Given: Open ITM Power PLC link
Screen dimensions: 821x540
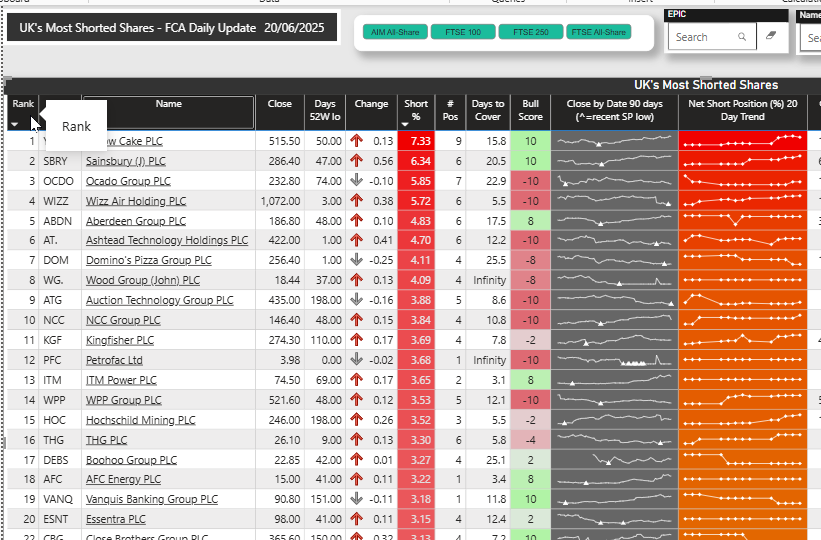Looking at the screenshot, I should tap(121, 380).
